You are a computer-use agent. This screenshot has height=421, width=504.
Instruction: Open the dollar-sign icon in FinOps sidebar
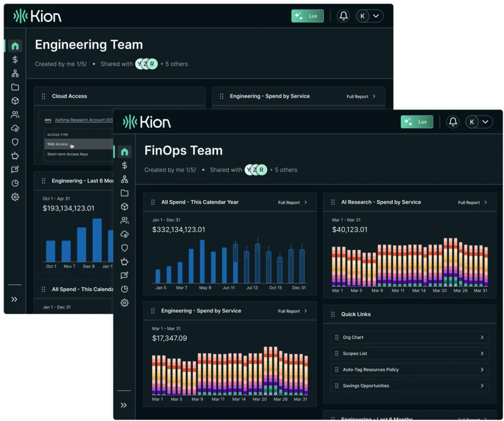point(125,165)
